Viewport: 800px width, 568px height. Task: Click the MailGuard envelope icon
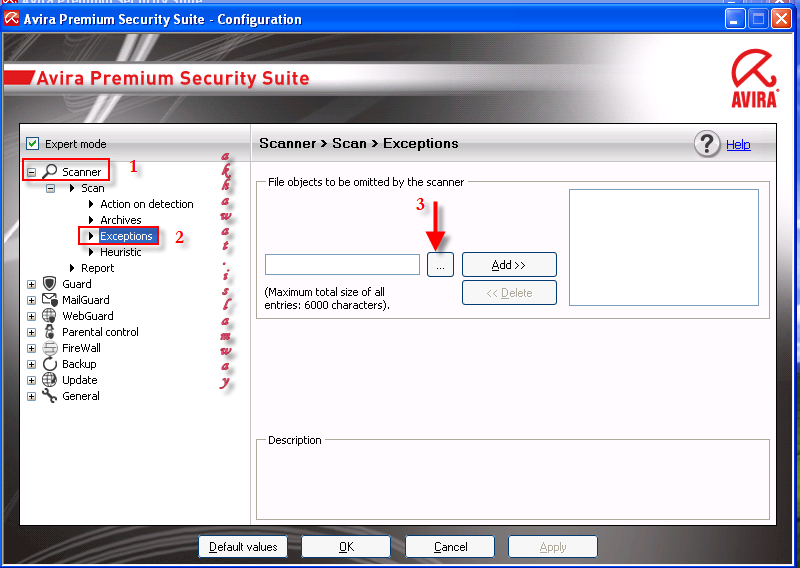[50, 300]
